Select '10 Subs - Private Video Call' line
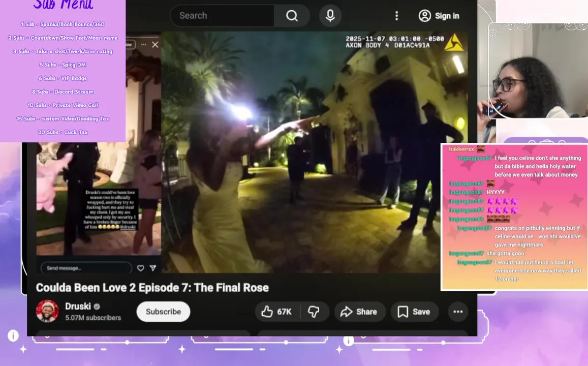Viewport: 588px width, 366px height. pyautogui.click(x=63, y=105)
